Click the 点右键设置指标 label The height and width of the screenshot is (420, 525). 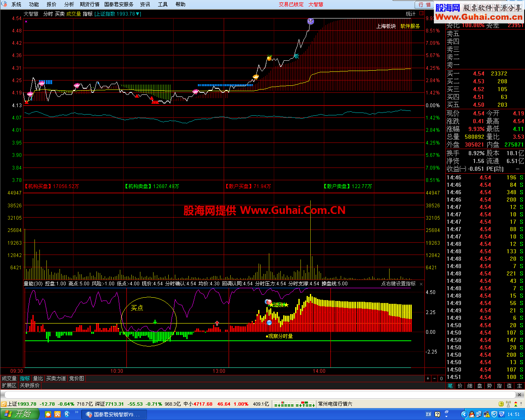click(399, 284)
